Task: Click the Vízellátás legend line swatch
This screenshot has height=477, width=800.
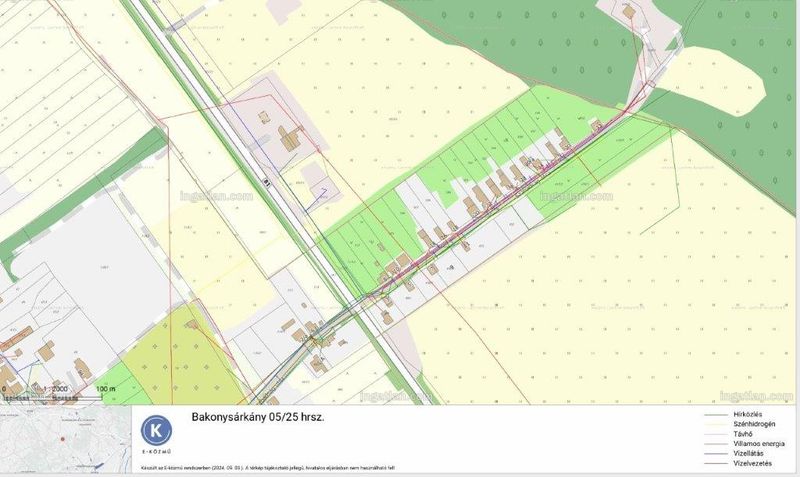Action: (x=716, y=454)
